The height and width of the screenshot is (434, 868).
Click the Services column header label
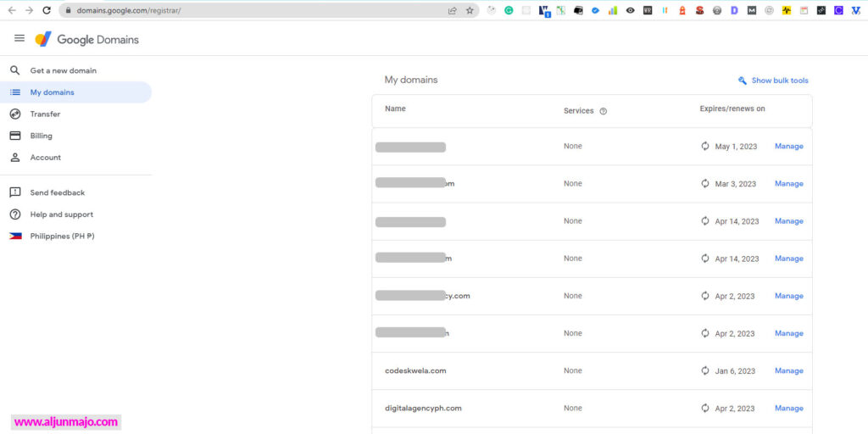tap(578, 111)
